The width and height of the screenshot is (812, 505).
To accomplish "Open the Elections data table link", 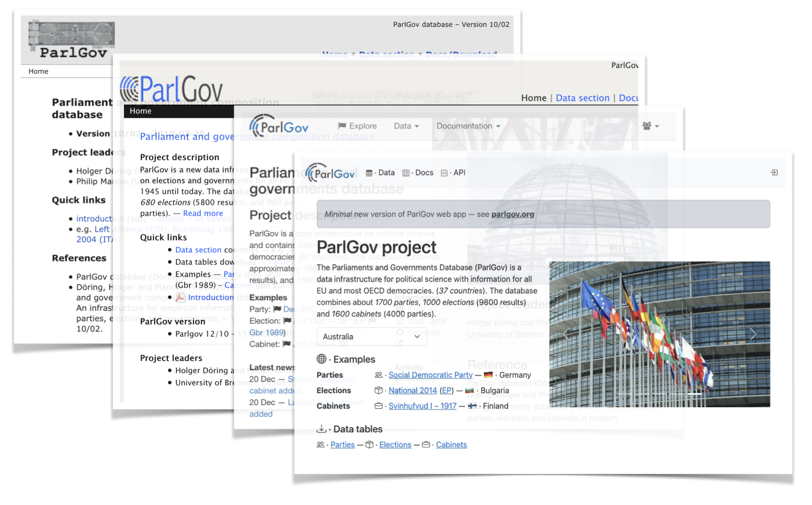I will pos(395,444).
